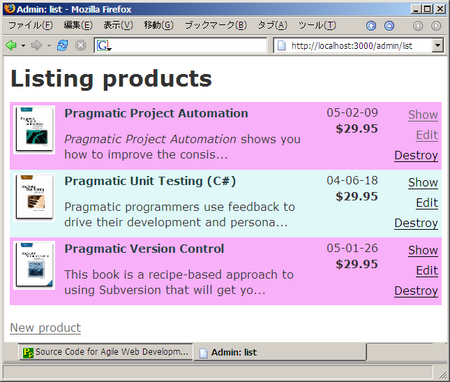
Task: Maximize the Firefox window
Action: 427,9
